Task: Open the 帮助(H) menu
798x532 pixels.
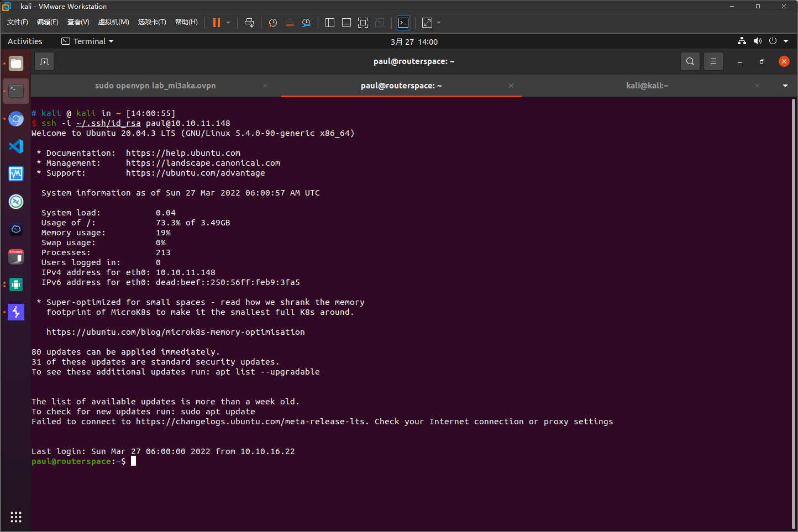Action: pyautogui.click(x=186, y=22)
